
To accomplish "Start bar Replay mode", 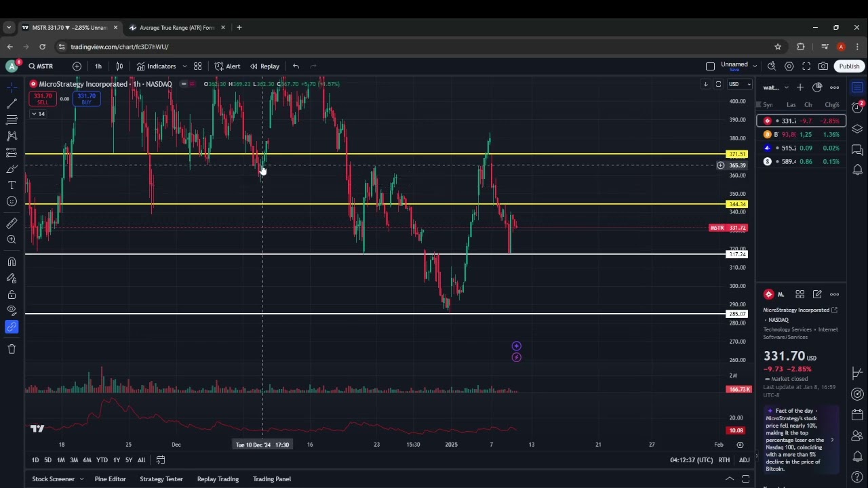I will click(x=264, y=66).
